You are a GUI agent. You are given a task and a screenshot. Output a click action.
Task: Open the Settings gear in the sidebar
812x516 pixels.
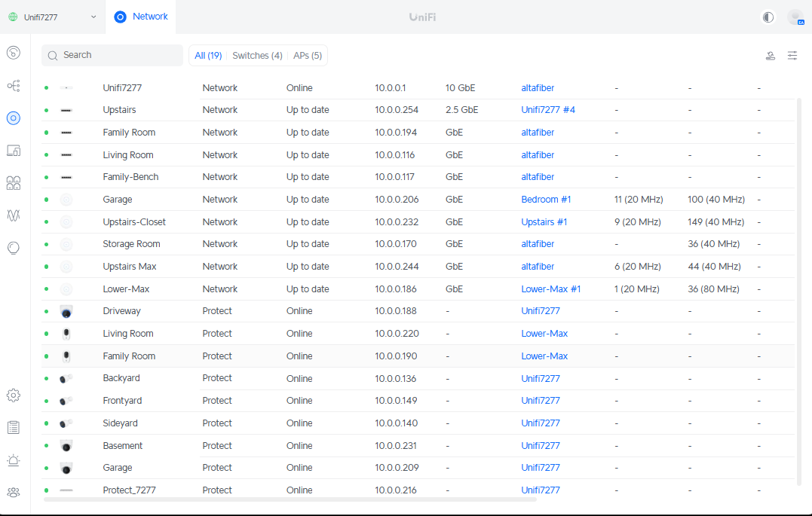click(14, 395)
